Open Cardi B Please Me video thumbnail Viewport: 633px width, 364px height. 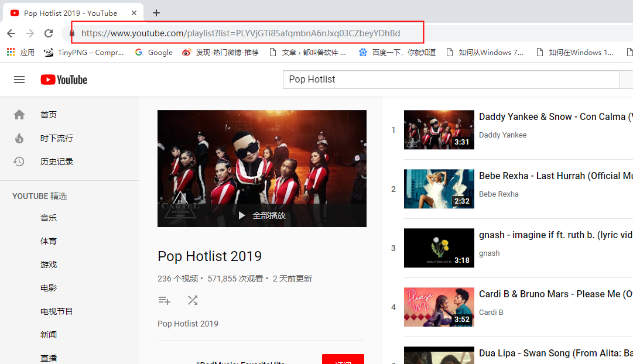tap(439, 307)
